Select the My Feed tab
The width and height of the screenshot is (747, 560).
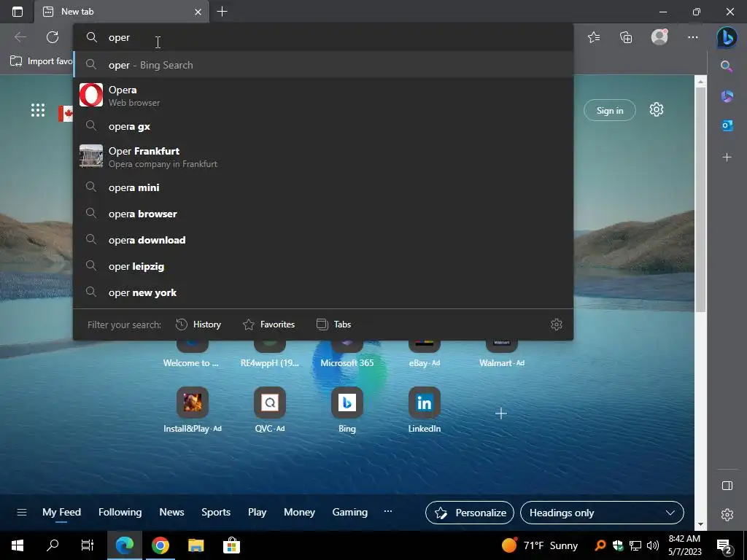(61, 513)
